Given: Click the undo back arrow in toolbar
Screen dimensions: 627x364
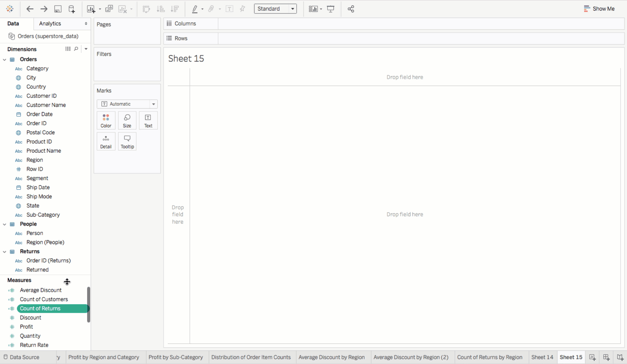Looking at the screenshot, I should click(30, 9).
